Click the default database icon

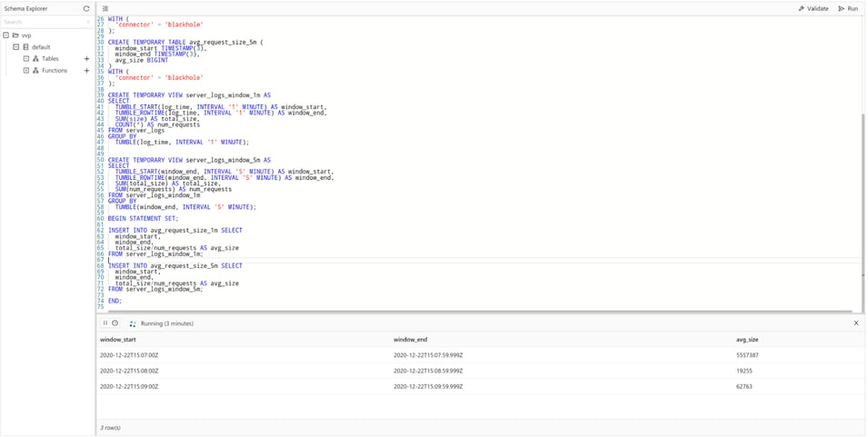[25, 47]
